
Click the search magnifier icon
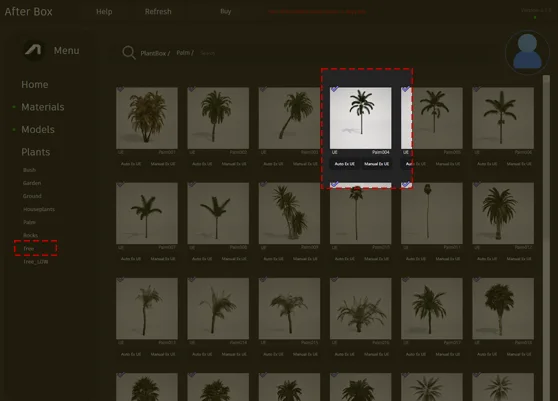[x=129, y=53]
